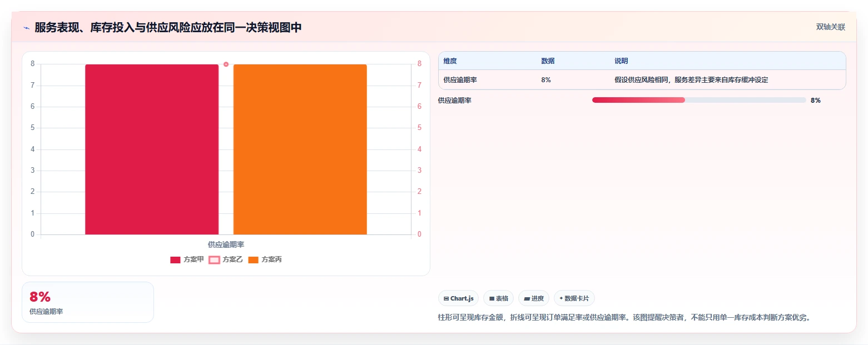This screenshot has height=345, width=868.
Task: Toggle 方案乙 legend swatch in chart
Action: (214, 260)
